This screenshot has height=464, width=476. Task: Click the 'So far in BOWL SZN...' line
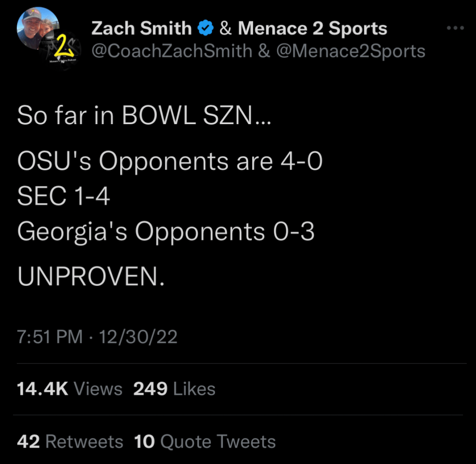coord(144,117)
